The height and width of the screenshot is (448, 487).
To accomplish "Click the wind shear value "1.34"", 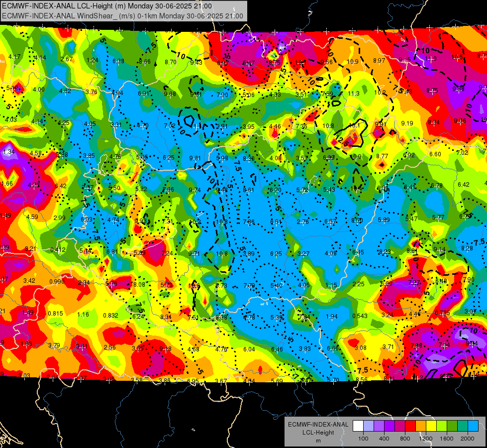I will 9,152.
